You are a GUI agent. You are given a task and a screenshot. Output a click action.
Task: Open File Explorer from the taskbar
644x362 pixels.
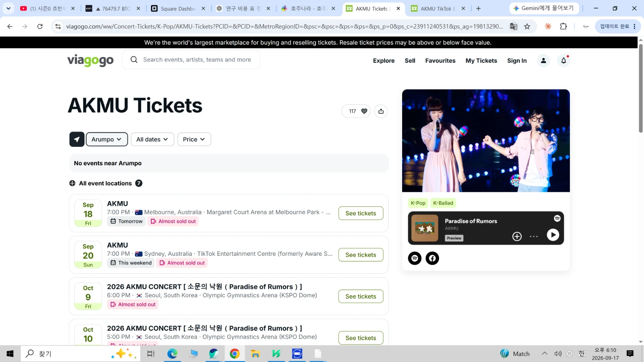tap(255, 354)
